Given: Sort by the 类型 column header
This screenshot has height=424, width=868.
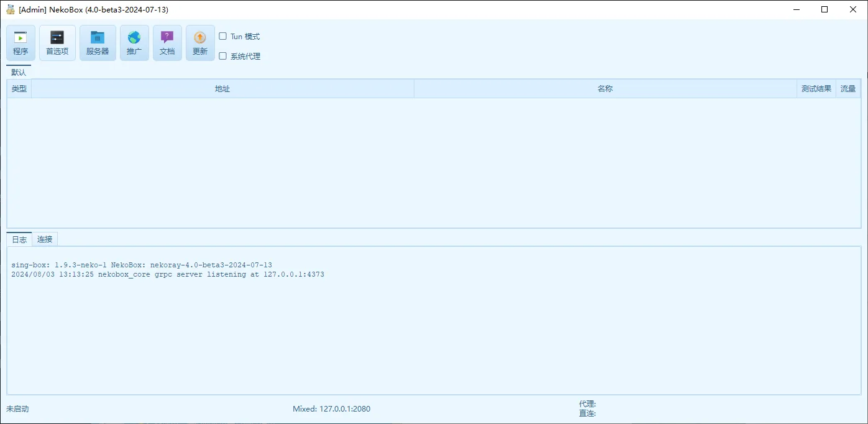Looking at the screenshot, I should coord(19,89).
